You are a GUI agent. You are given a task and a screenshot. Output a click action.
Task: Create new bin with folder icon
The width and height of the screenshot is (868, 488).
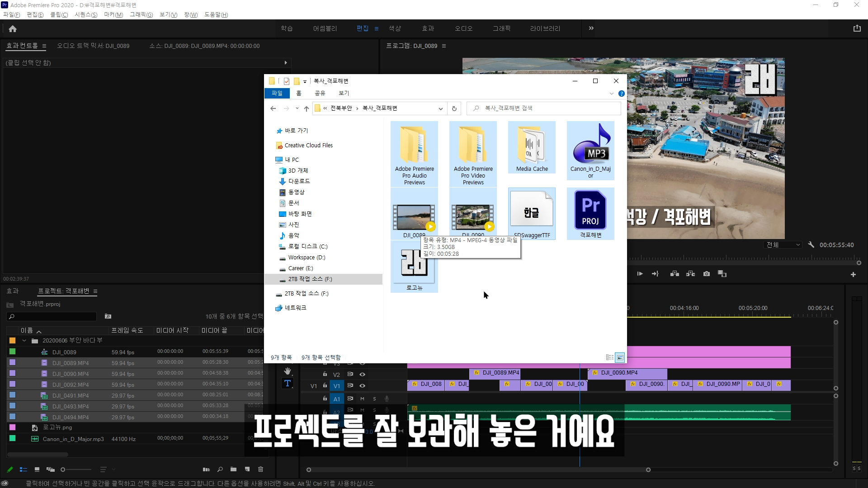pyautogui.click(x=233, y=469)
